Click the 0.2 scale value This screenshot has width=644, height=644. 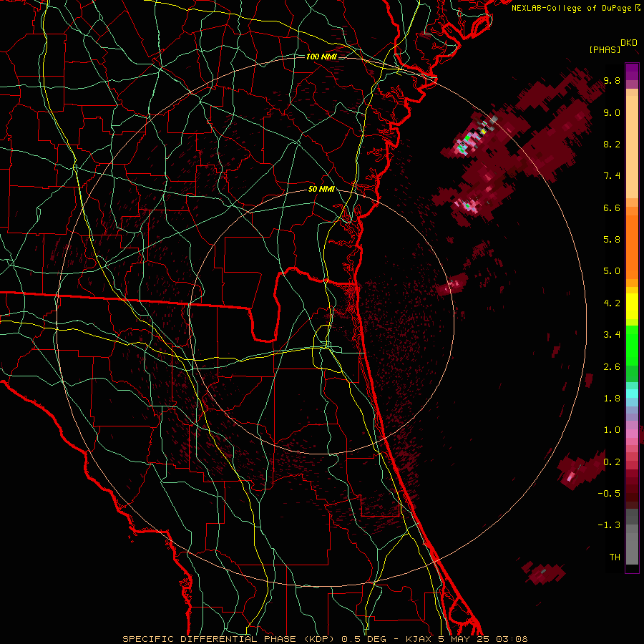pyautogui.click(x=612, y=462)
